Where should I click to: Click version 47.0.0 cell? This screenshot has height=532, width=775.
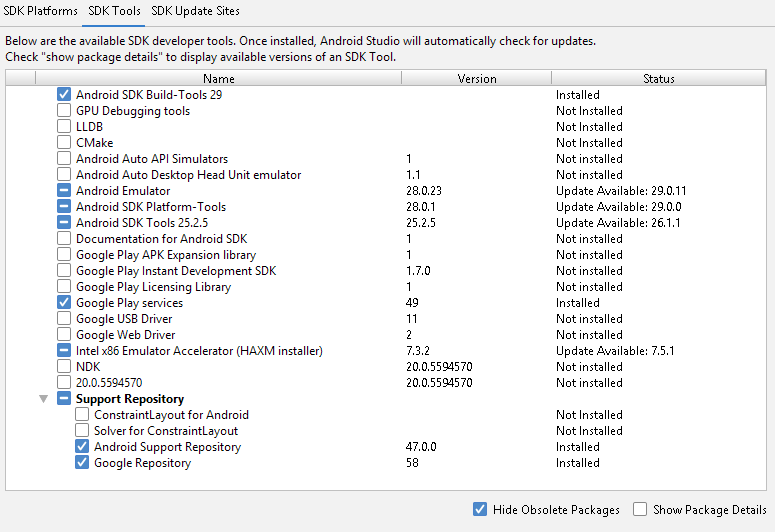[421, 446]
